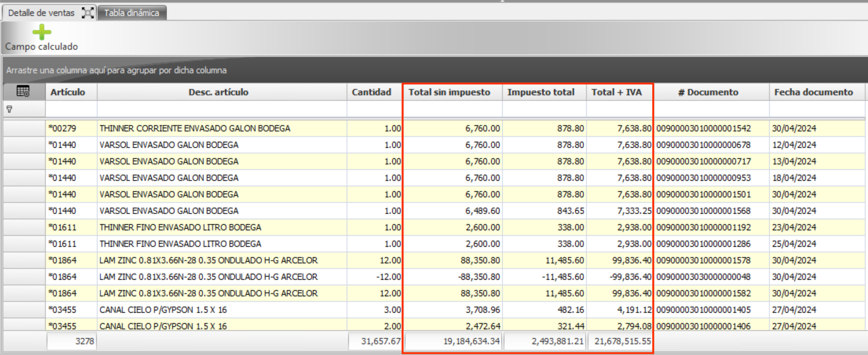
Task: Sort by the Fecha documento column header
Action: click(x=813, y=92)
